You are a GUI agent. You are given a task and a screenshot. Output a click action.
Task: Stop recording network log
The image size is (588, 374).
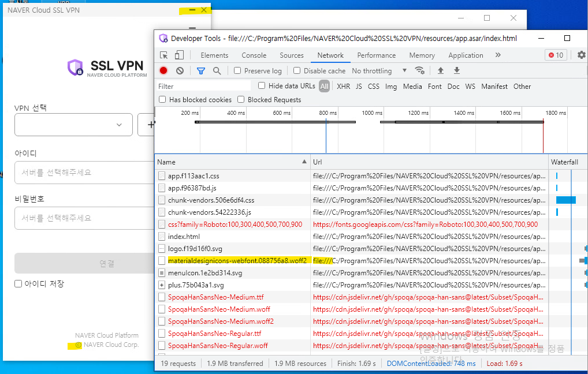pos(163,71)
